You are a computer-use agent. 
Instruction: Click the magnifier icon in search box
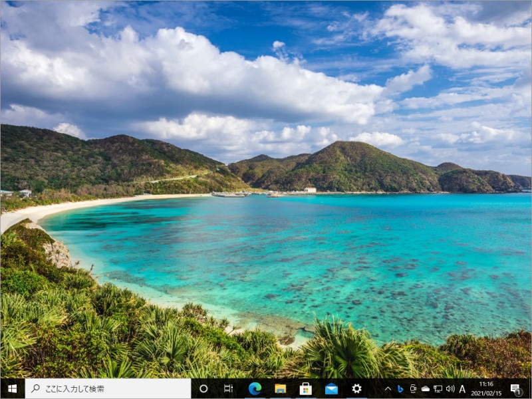pyautogui.click(x=35, y=388)
